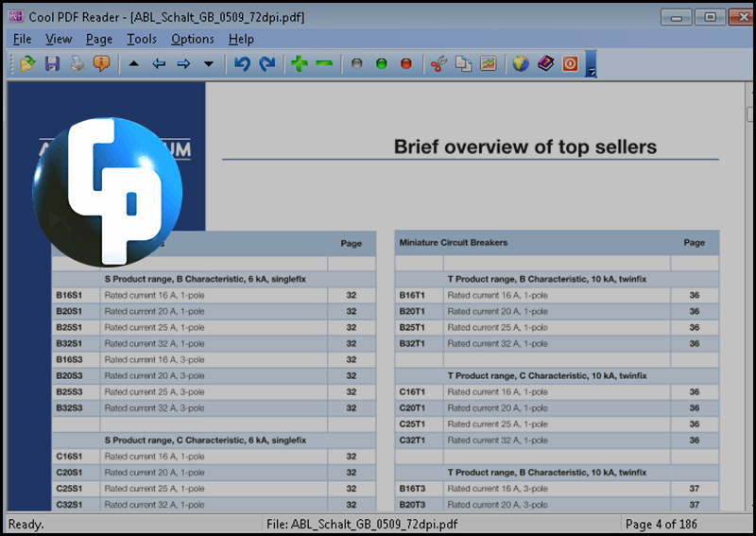Screen dimensions: 756x536
Task: Click 'S Product range, B Characteristic' section header
Action: pyautogui.click(x=205, y=279)
